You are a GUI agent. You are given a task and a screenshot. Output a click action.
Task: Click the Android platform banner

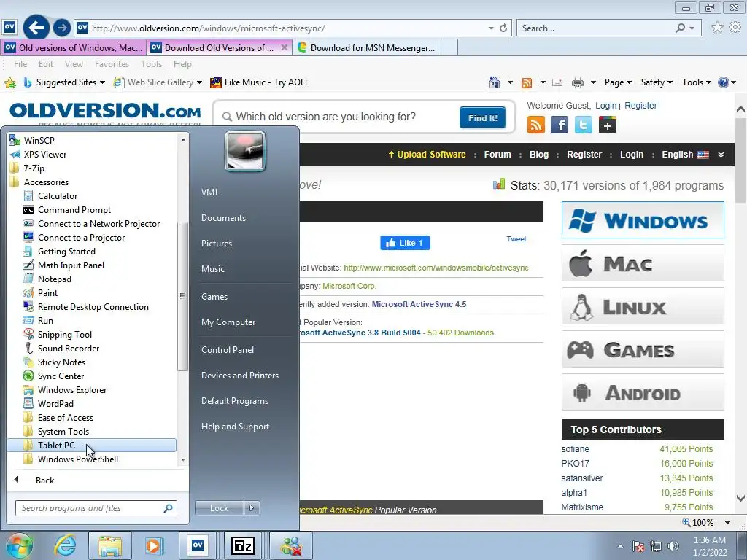[x=643, y=392]
